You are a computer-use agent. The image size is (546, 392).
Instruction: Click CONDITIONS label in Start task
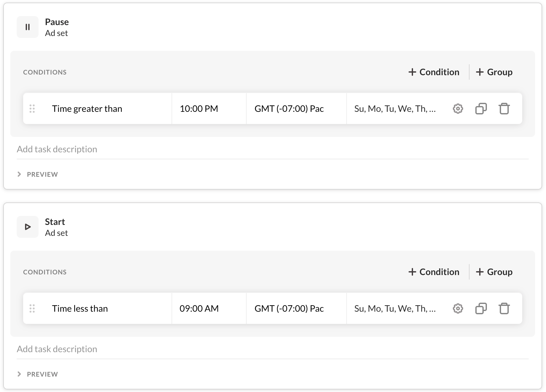45,272
